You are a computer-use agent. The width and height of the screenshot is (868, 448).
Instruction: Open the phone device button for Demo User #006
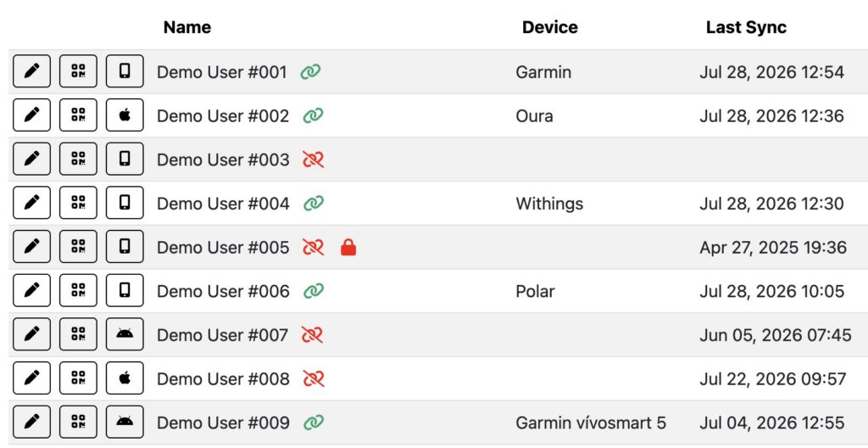click(125, 290)
